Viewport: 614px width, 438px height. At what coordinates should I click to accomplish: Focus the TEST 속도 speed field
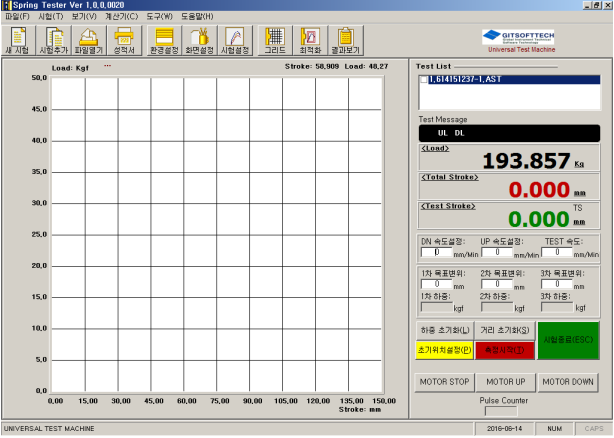(556, 252)
